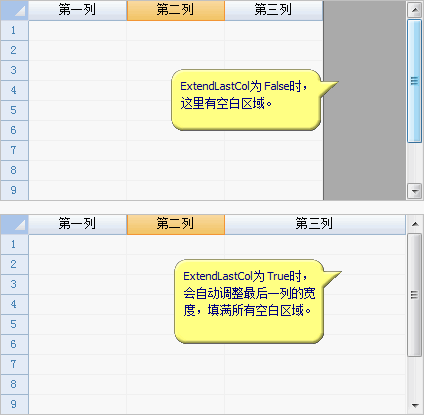Screen dimensions: 424x415
Task: Select row 5 header in top grid
Action: (x=14, y=110)
